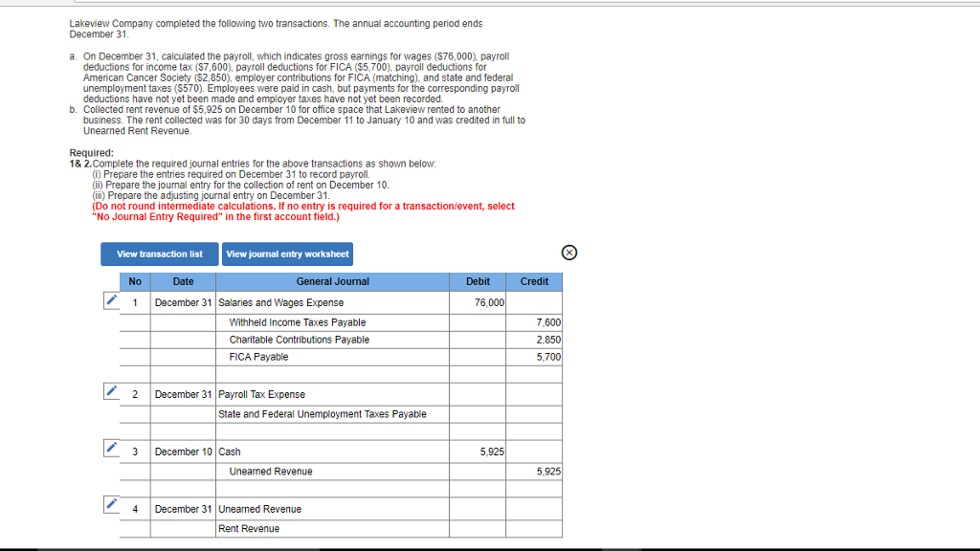This screenshot has width=980, height=551.
Task: Click State and Federal Unemployment Taxes Payable row
Action: [x=332, y=414]
